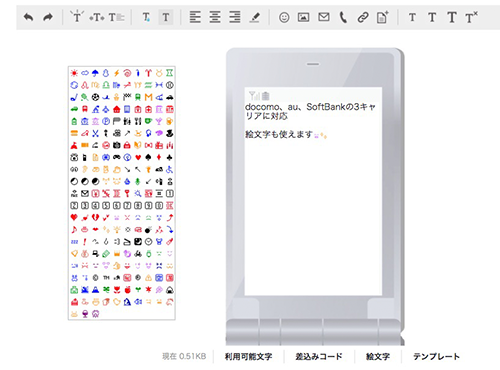Insert the purple wine glass emoji

tap(85, 314)
